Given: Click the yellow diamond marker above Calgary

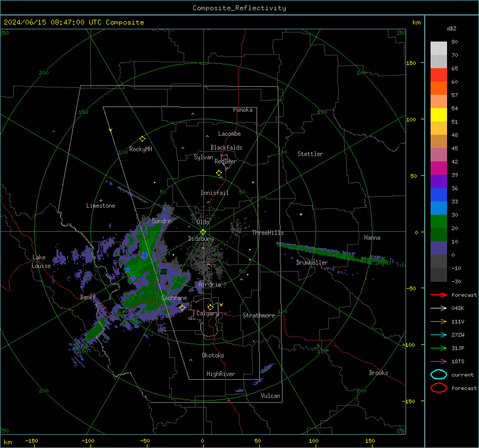Looking at the screenshot, I should coord(210,307).
